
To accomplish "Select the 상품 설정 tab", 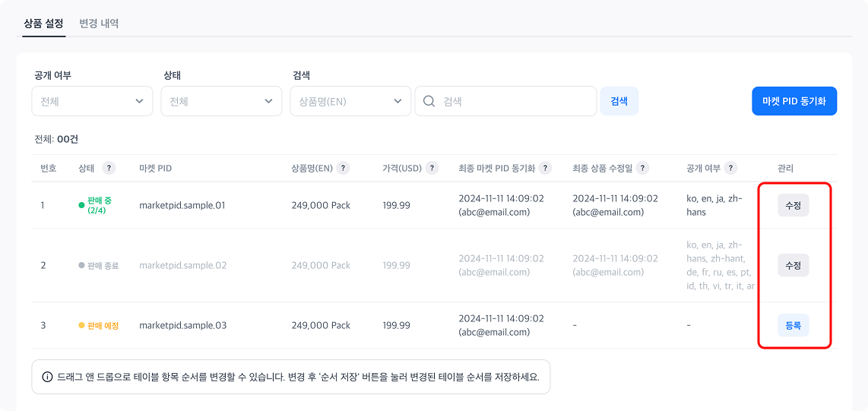I will pos(43,24).
